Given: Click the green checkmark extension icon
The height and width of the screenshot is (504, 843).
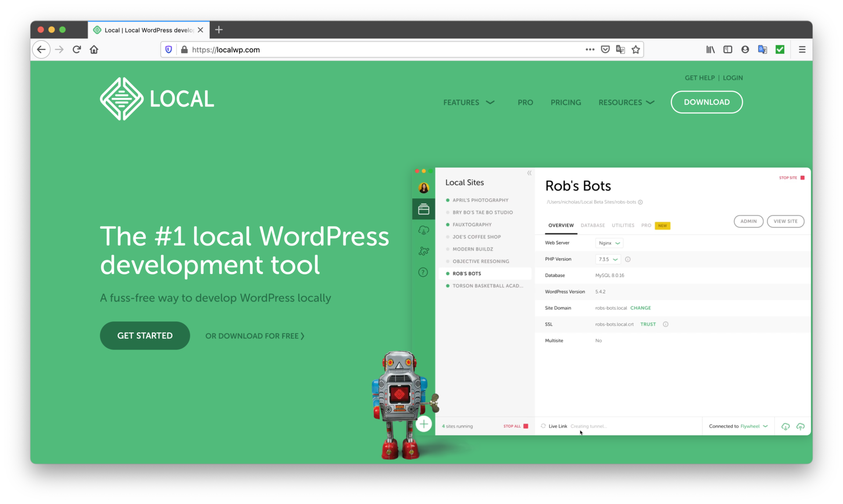Looking at the screenshot, I should click(780, 50).
